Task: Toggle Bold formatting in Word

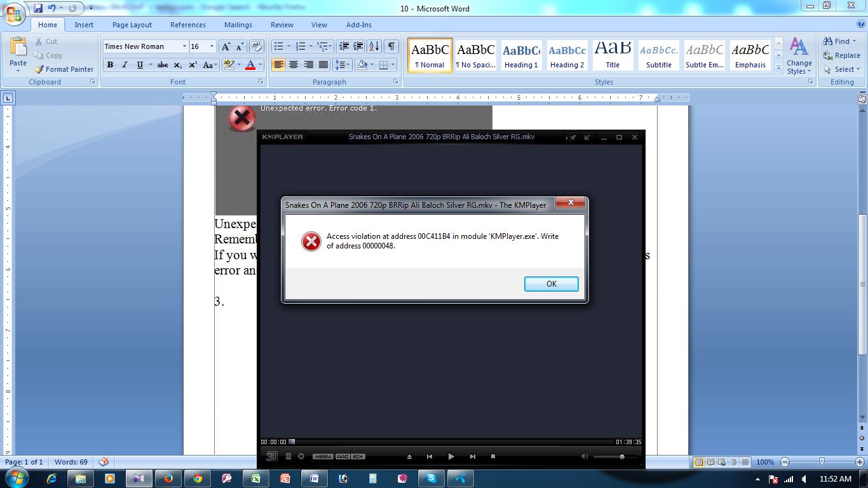Action: pyautogui.click(x=110, y=65)
